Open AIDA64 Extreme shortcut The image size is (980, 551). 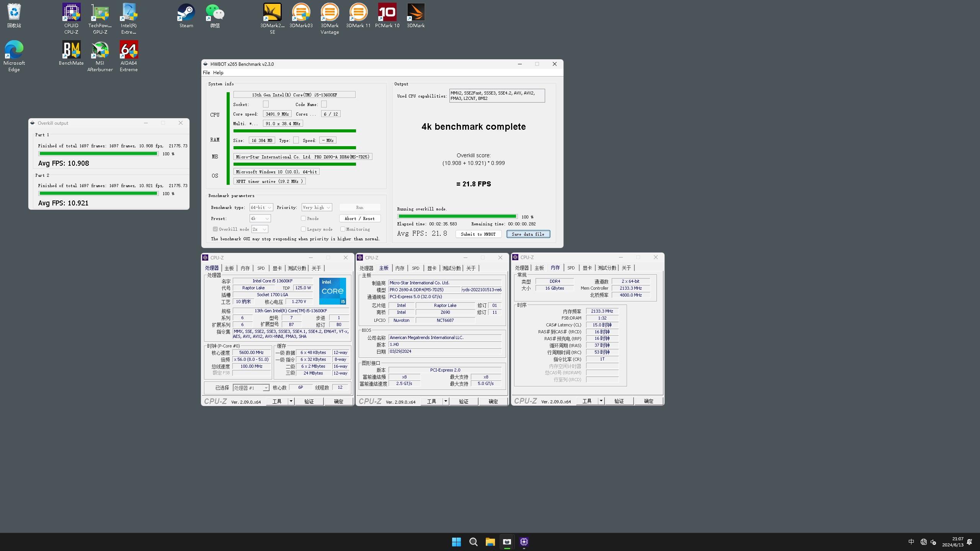(129, 56)
